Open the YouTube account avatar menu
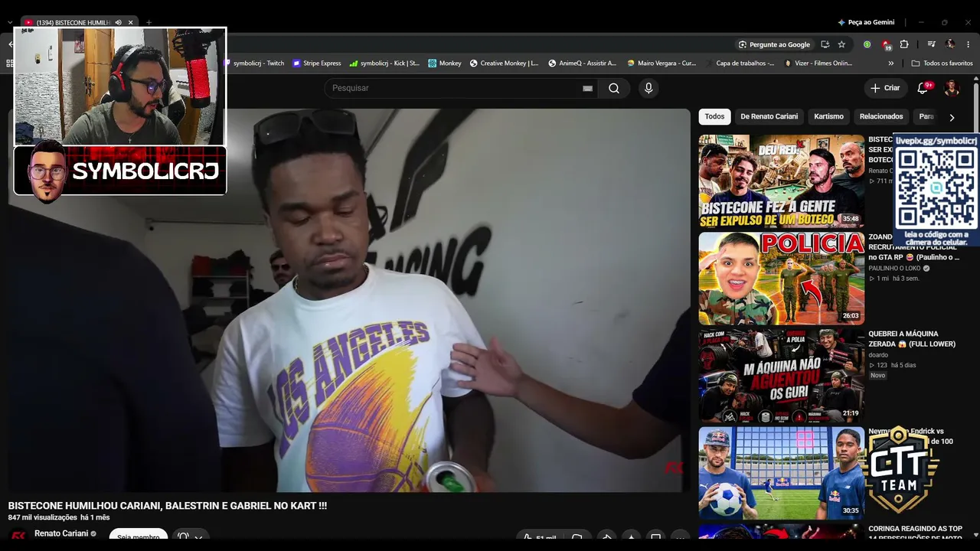Screen dimensions: 980x551 point(952,88)
